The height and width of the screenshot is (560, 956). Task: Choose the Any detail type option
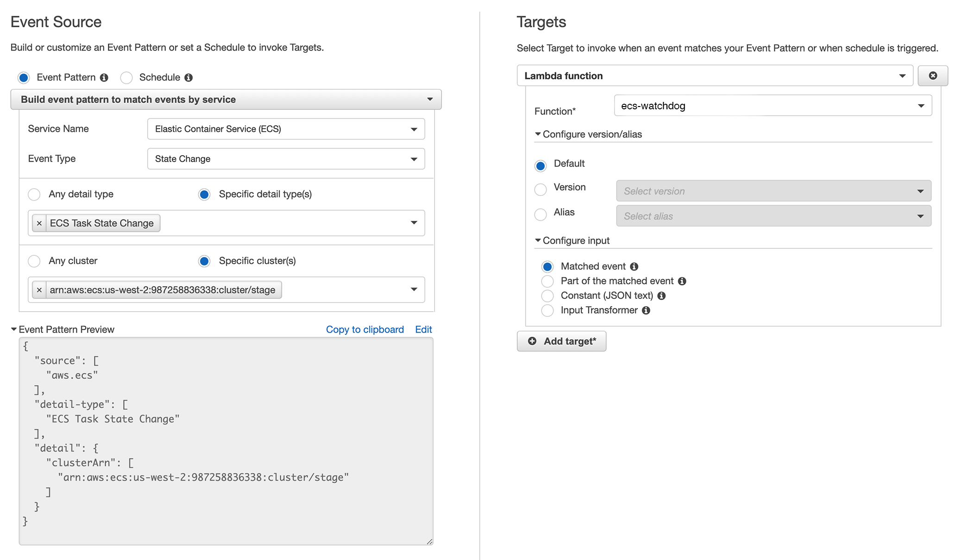tap(34, 195)
